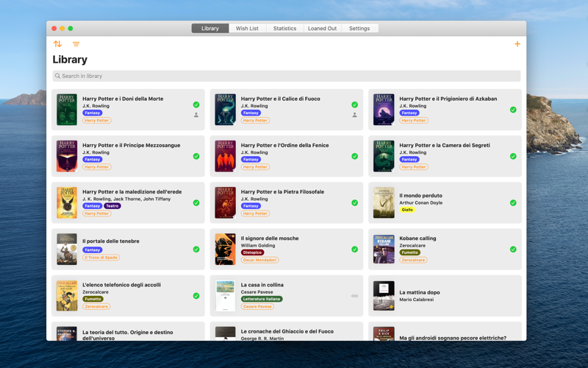Click author Mario Calabresi
The width and height of the screenshot is (588, 368).
pos(416,300)
